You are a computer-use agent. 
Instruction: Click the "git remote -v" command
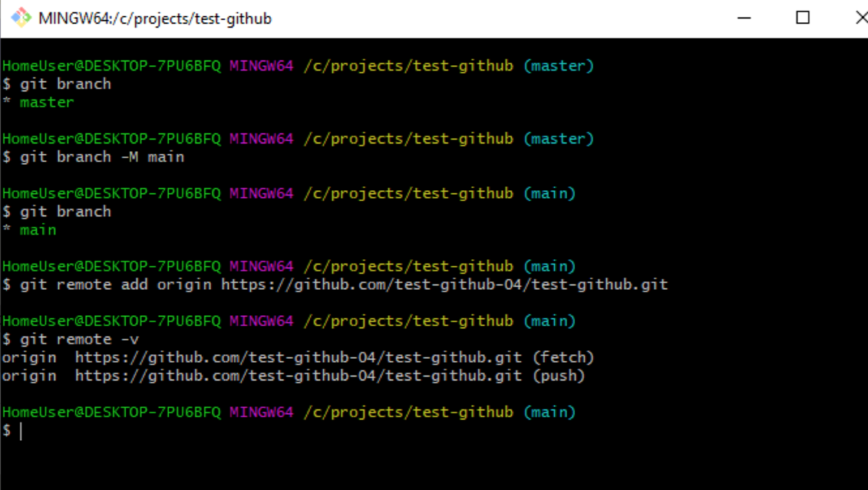pos(79,339)
